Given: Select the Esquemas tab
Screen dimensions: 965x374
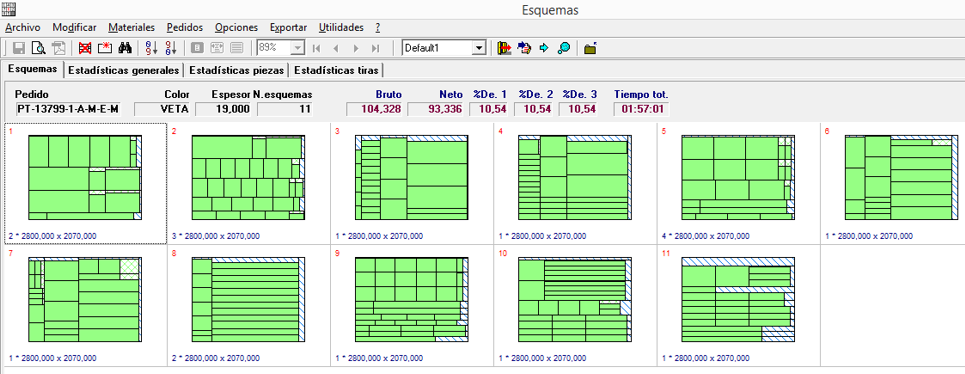Looking at the screenshot, I should tap(33, 69).
